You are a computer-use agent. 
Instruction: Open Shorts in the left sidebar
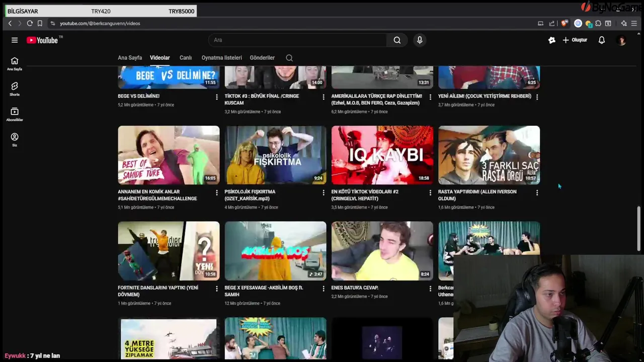(15, 89)
